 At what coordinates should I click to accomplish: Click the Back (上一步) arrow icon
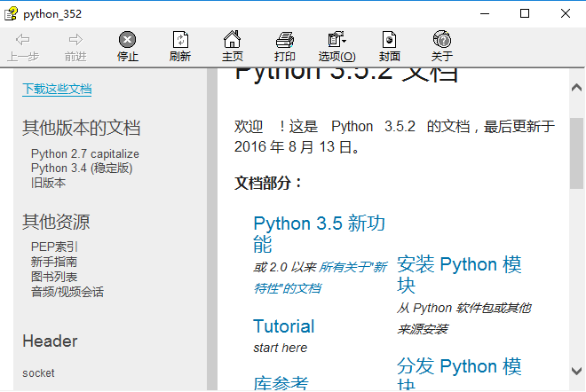(23, 40)
